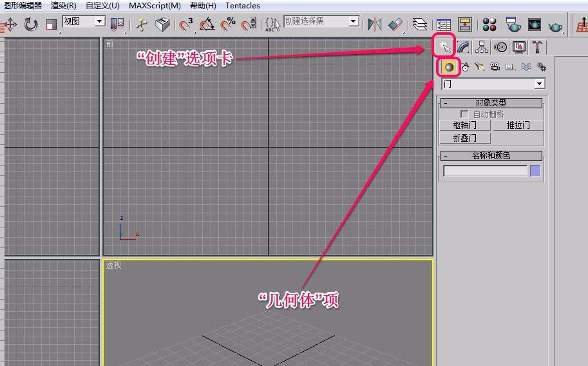Select the Helpers category icon

pyautogui.click(x=510, y=67)
